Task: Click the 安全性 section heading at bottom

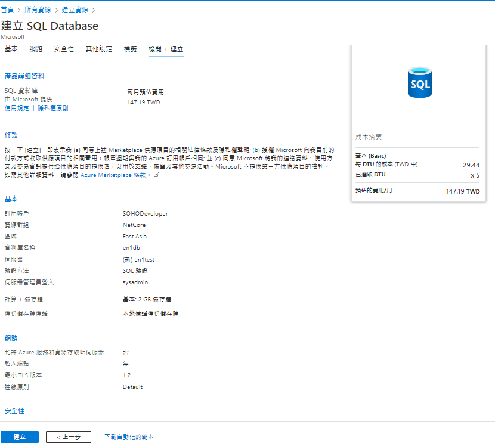Action: 14,412
